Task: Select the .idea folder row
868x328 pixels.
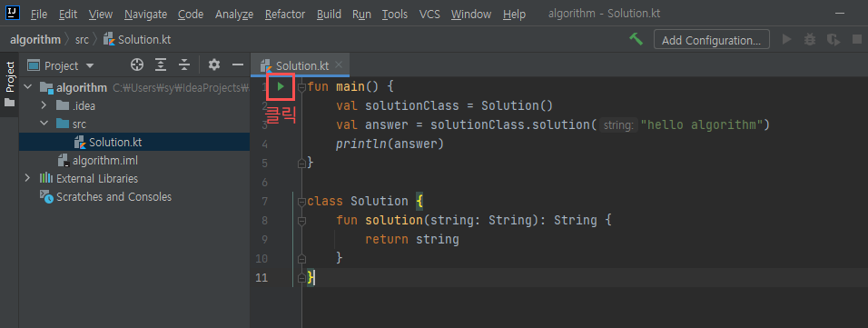Action: point(134,105)
